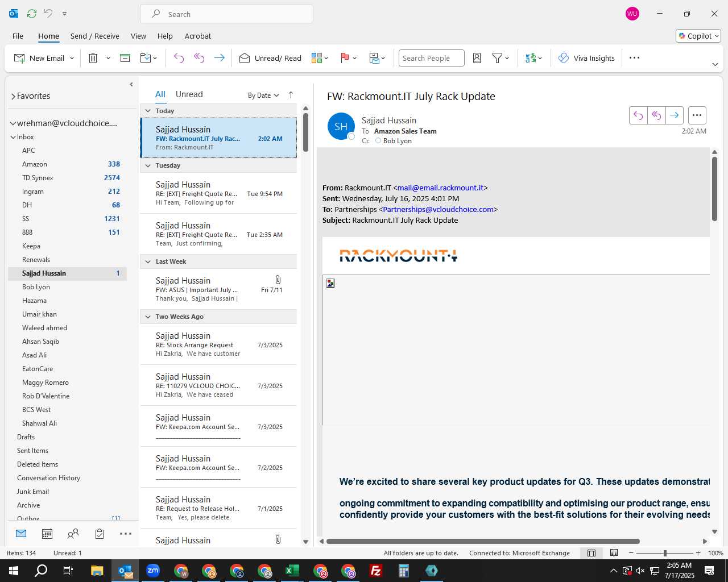Screen dimensions: 728x582
Task: Open the Calendar navigation icon
Action: (47, 534)
